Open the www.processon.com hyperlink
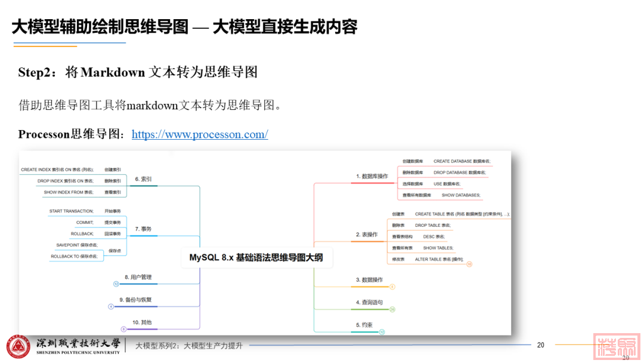The image size is (644, 363). click(x=200, y=134)
